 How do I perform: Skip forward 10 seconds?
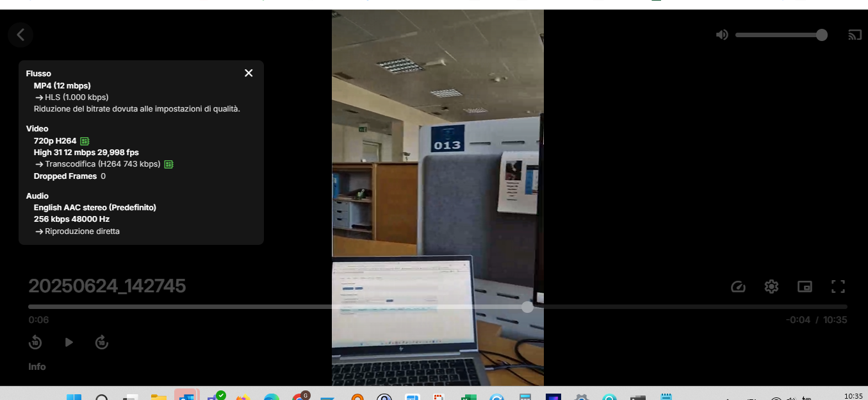click(102, 342)
